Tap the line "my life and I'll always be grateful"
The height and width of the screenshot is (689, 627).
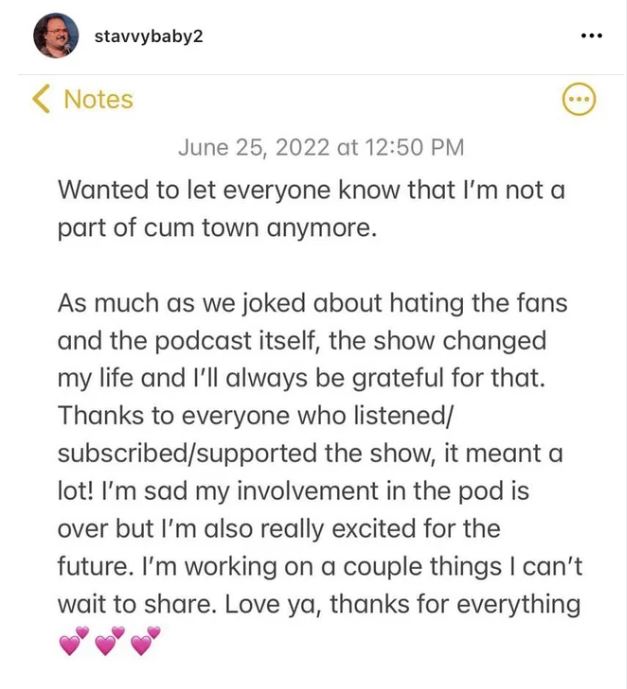point(301,379)
